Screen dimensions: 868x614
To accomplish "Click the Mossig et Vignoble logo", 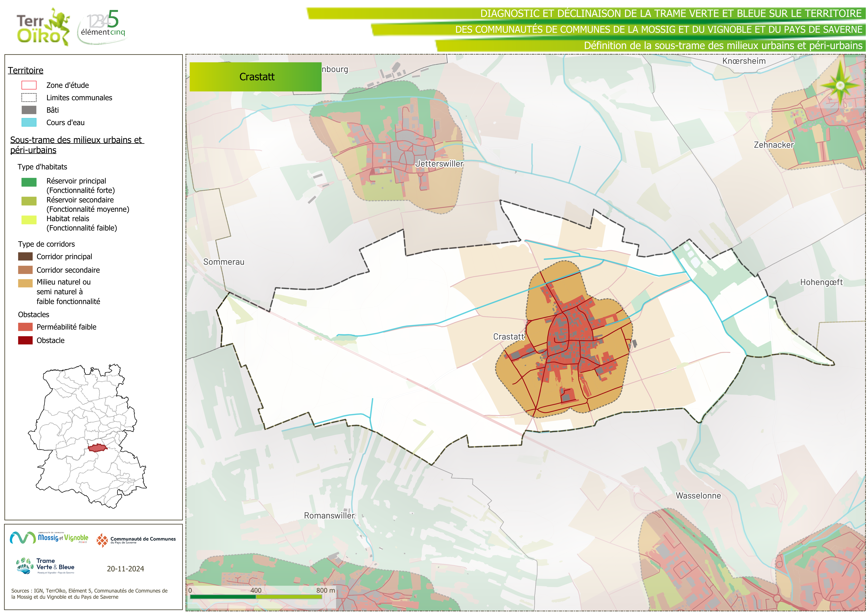I will (49, 538).
